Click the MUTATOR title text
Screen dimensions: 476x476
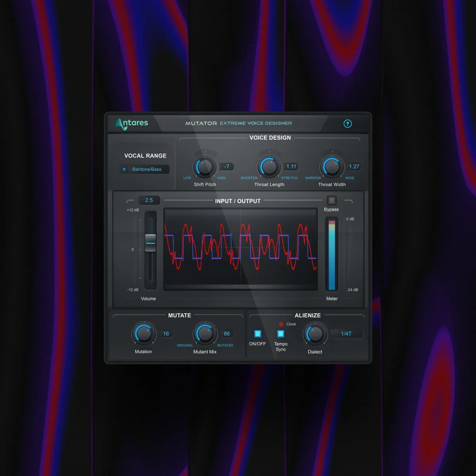point(201,123)
